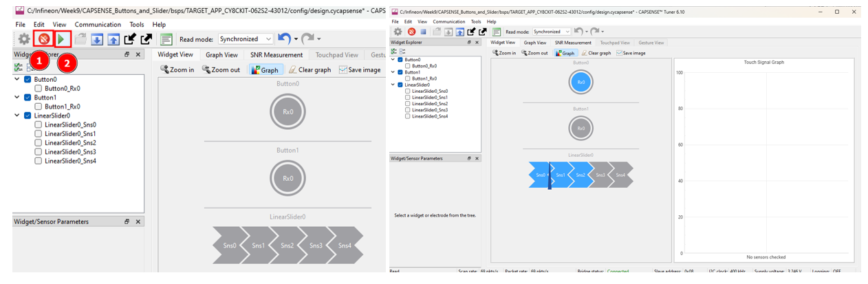Check the Button0_Rx0 checkbox in left Widget Explorer
Viewport: 868px width, 284px height.
[x=38, y=88]
